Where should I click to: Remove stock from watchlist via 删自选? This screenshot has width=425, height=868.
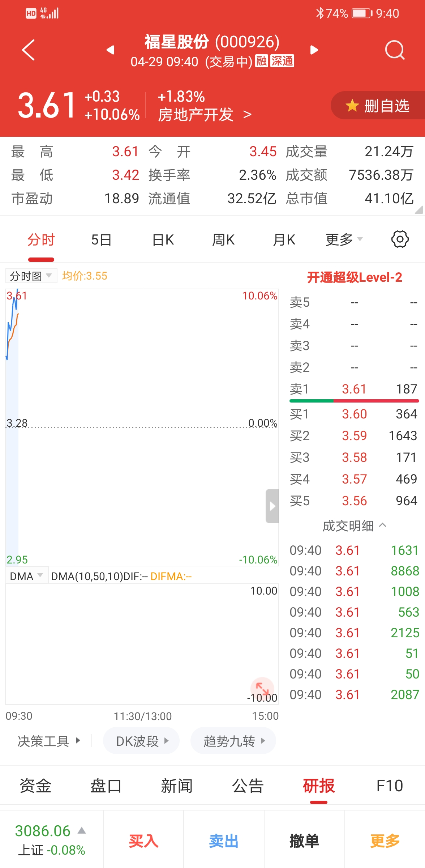[378, 106]
